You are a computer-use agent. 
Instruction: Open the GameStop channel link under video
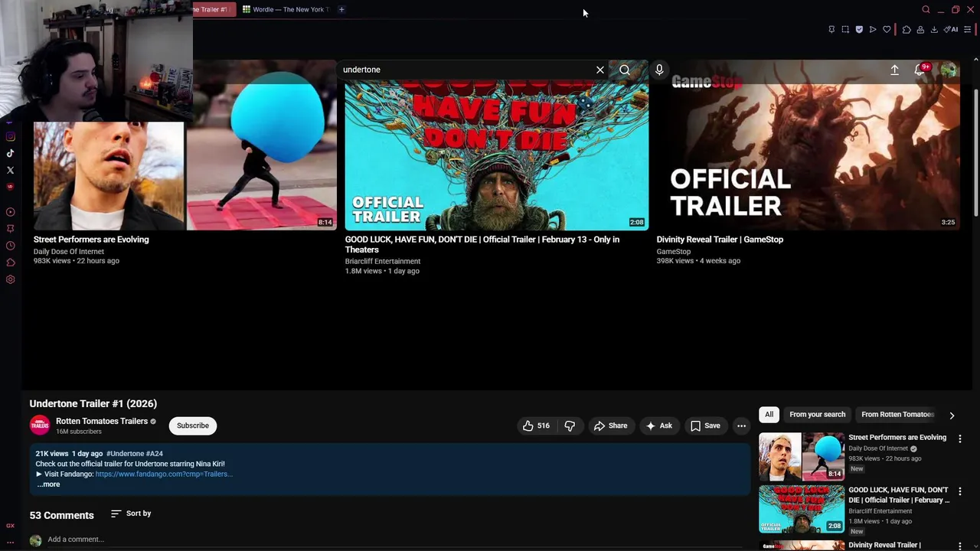coord(674,251)
